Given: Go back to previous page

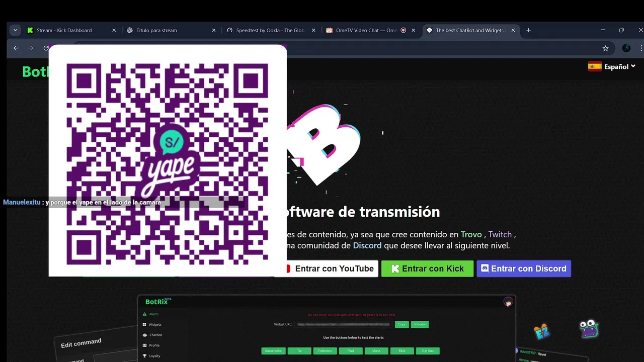Looking at the screenshot, I should click(16, 48).
